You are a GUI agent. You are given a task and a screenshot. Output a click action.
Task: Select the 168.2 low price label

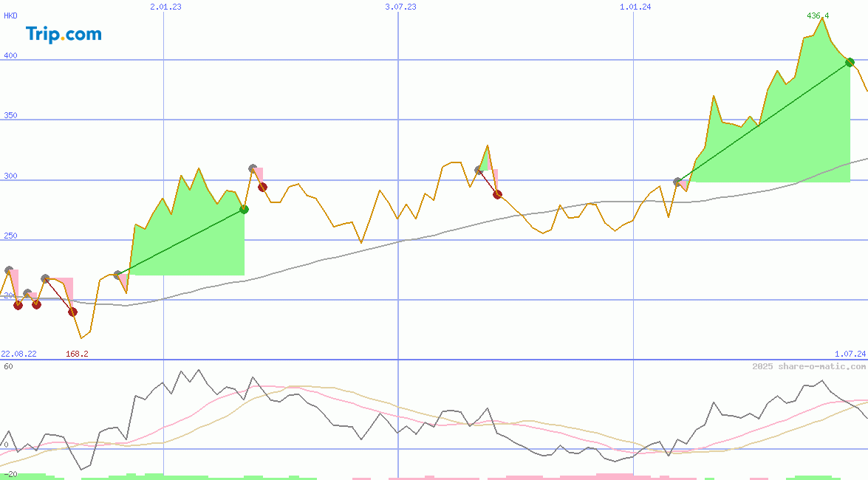pos(77,354)
